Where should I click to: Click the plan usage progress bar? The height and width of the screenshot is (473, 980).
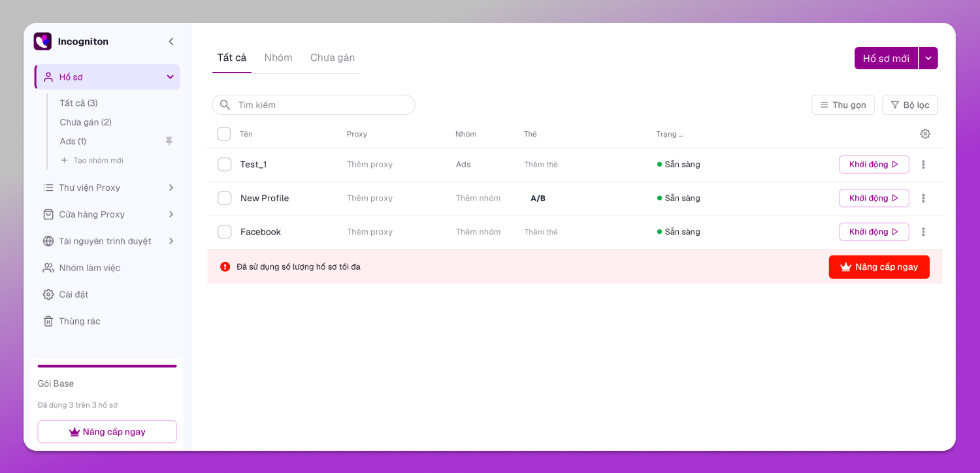point(107,366)
